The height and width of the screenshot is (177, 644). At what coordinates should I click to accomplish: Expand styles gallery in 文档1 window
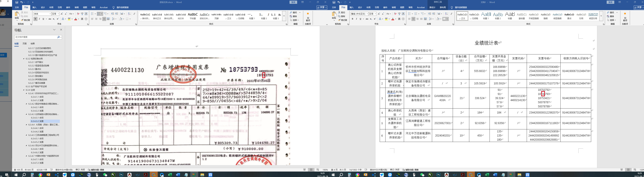601,16
